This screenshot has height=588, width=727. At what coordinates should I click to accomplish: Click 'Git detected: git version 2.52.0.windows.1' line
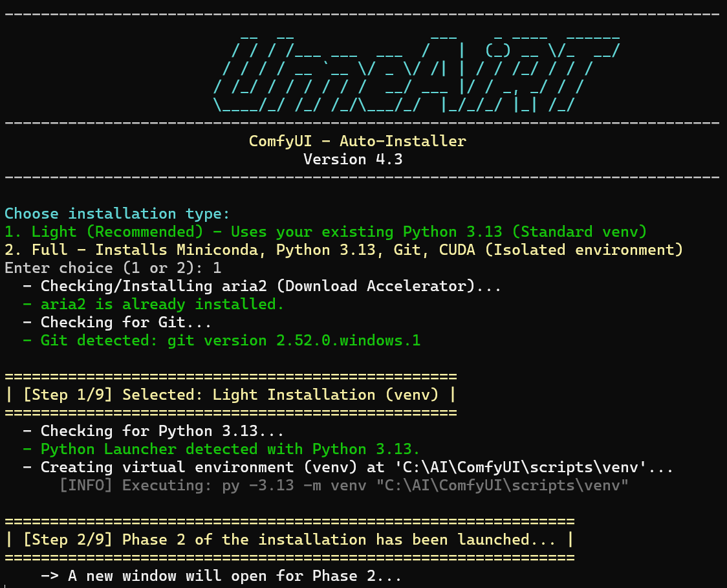tap(222, 340)
